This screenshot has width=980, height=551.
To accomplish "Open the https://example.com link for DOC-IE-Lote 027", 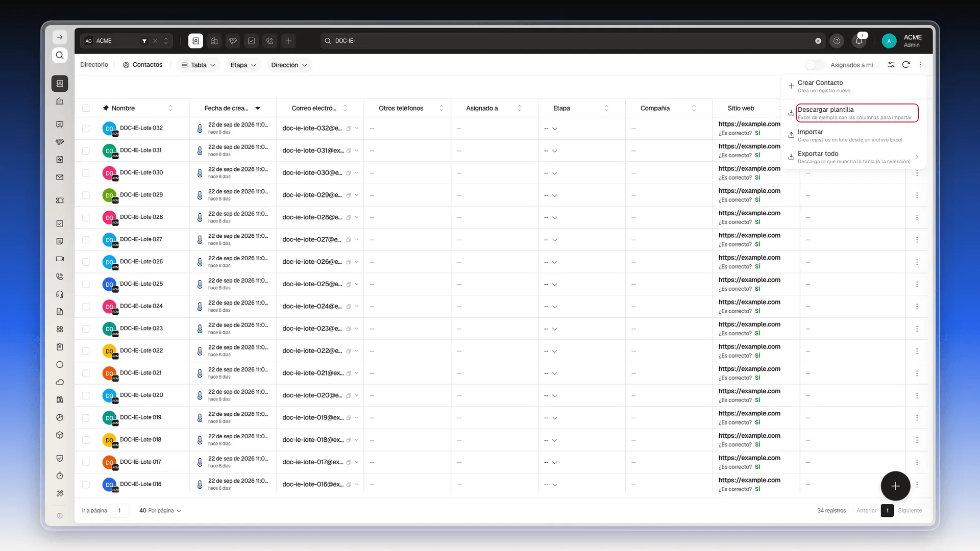I will coord(749,235).
